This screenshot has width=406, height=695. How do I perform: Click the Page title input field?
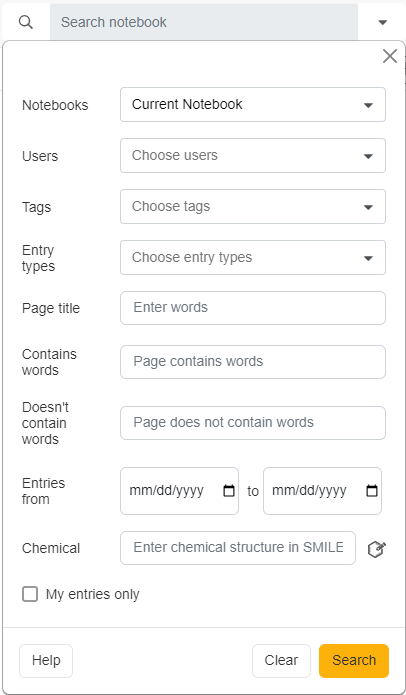(253, 308)
